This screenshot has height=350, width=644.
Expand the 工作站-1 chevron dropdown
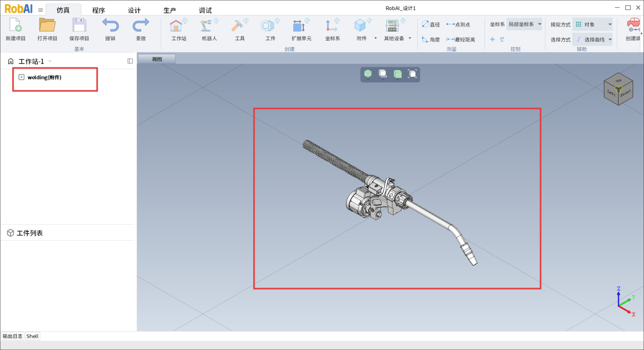click(x=50, y=61)
